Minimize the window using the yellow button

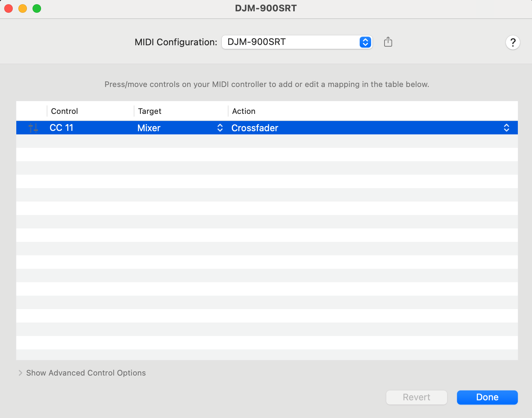[23, 8]
